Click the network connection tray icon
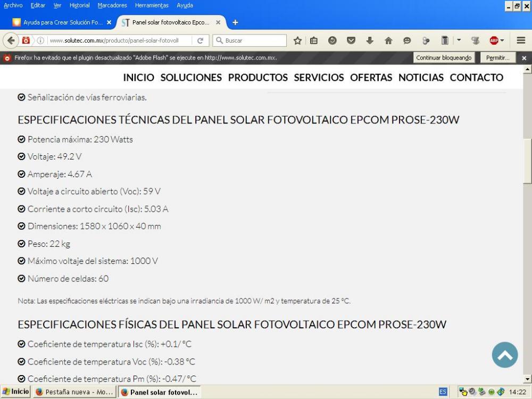This screenshot has width=532, height=399. click(x=463, y=392)
